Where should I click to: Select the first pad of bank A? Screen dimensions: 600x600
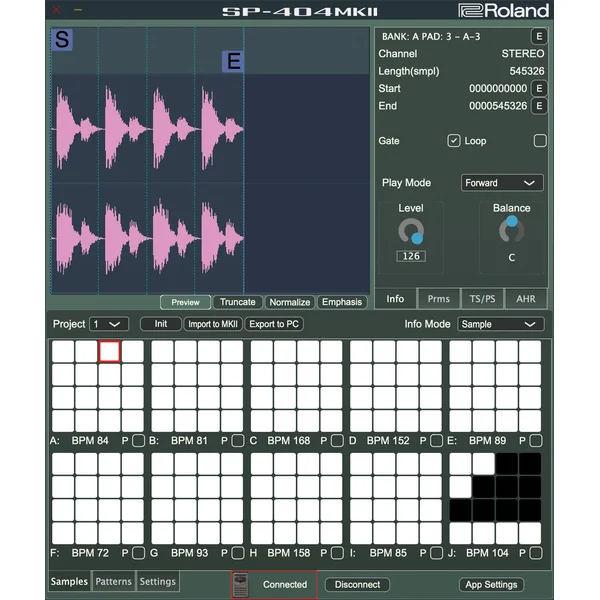[63, 351]
